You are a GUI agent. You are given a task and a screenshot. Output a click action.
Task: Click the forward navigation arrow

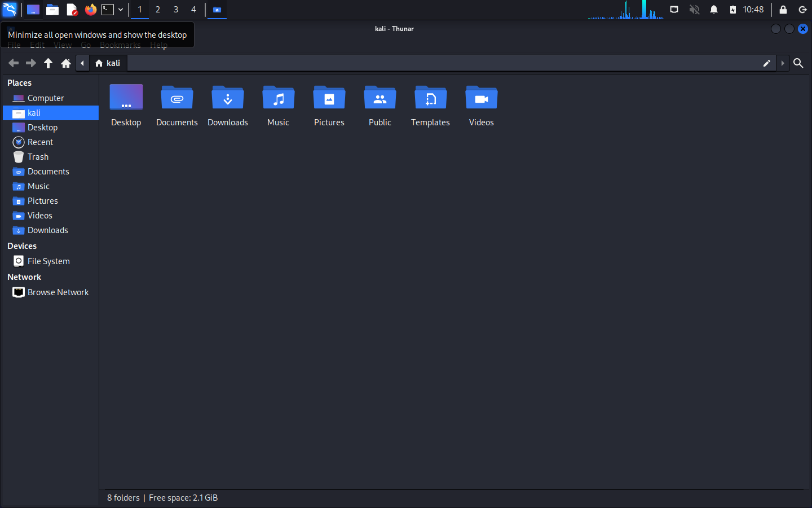[31, 63]
